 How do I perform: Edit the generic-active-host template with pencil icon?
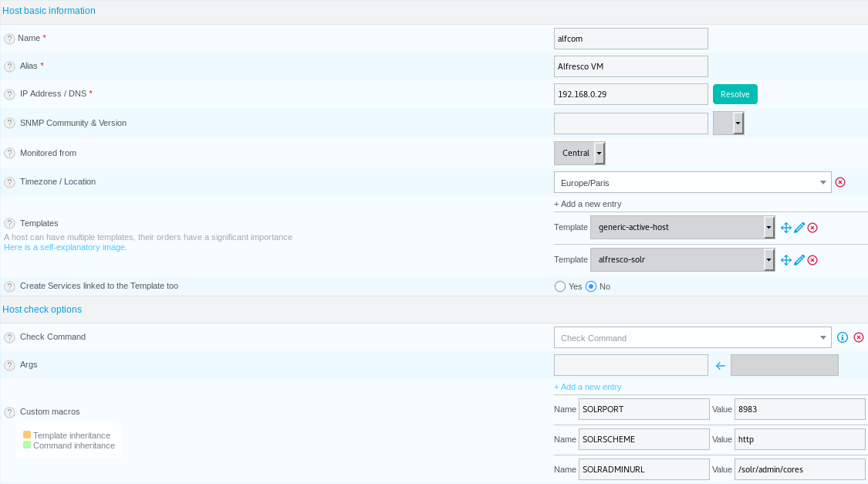click(x=799, y=228)
